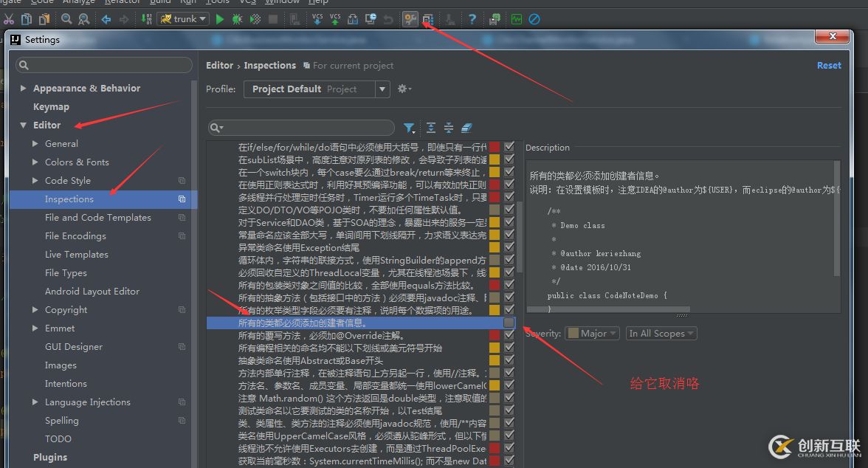This screenshot has height=468, width=868.
Task: Click the green chip device manager toolbar icon
Action: coord(495,19)
